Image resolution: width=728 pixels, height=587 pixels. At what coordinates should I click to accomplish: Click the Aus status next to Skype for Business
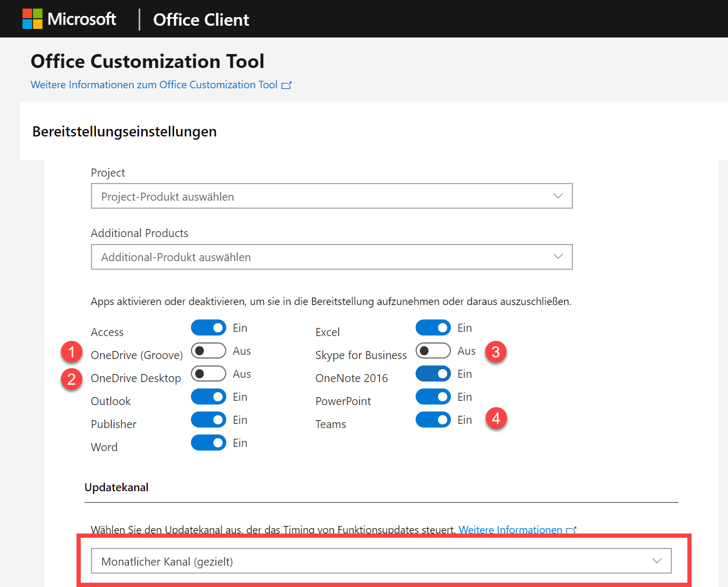(x=466, y=351)
